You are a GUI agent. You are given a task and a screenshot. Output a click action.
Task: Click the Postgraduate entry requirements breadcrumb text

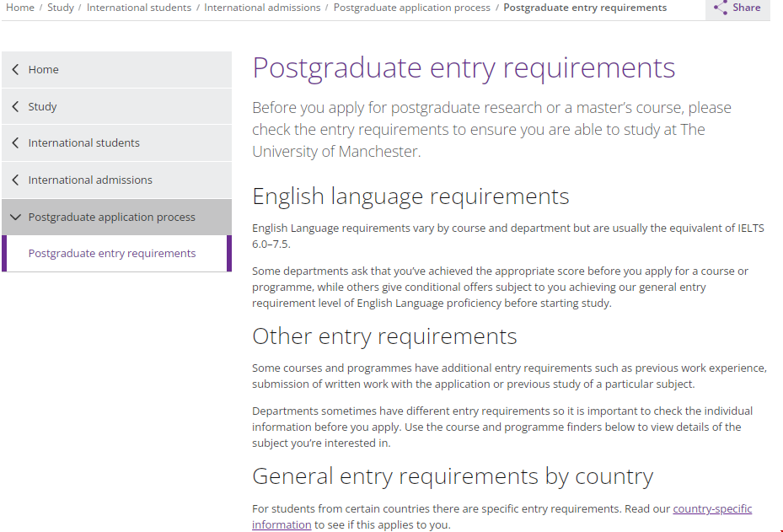pos(585,8)
